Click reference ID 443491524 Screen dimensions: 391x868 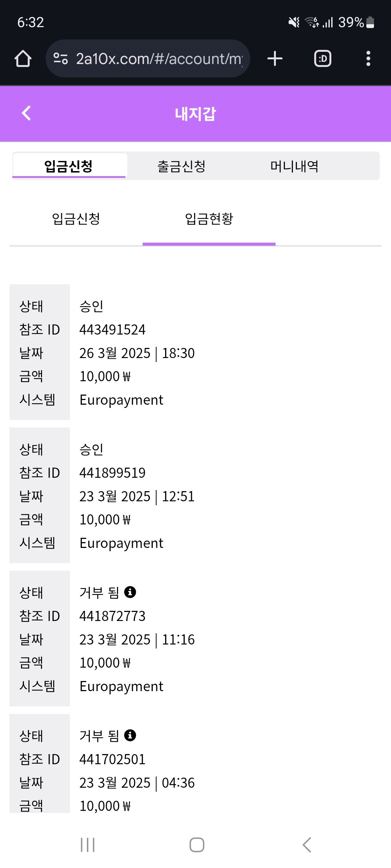pos(112,330)
